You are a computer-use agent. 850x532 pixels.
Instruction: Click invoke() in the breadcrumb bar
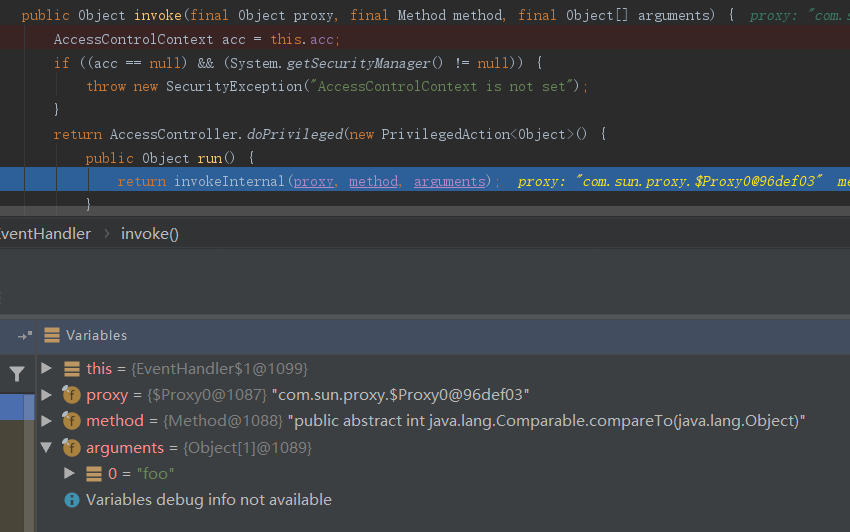(x=150, y=233)
